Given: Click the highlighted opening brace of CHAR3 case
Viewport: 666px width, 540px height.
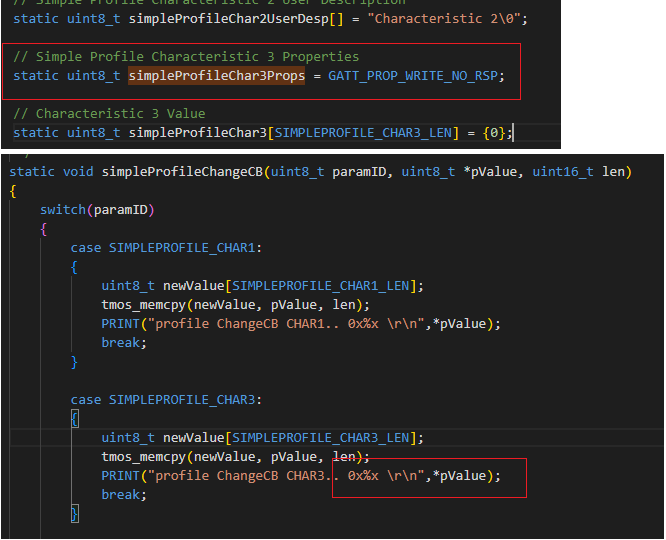Looking at the screenshot, I should coord(75,418).
